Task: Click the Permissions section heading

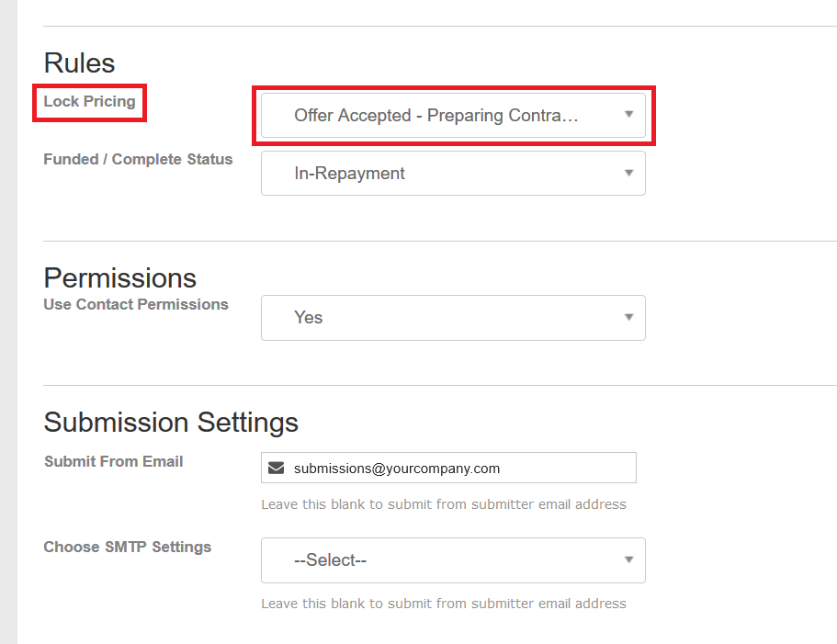Action: (120, 278)
